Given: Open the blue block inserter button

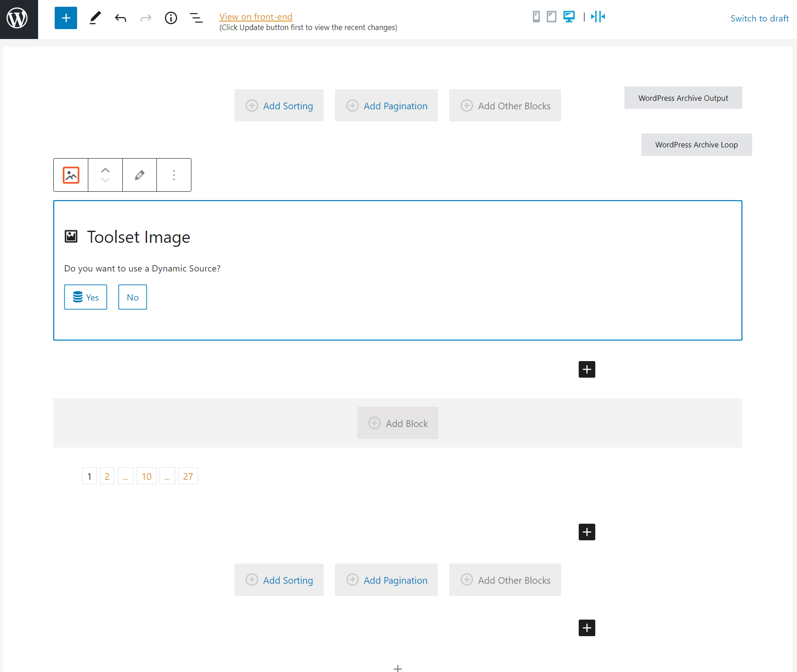Looking at the screenshot, I should 66,18.
